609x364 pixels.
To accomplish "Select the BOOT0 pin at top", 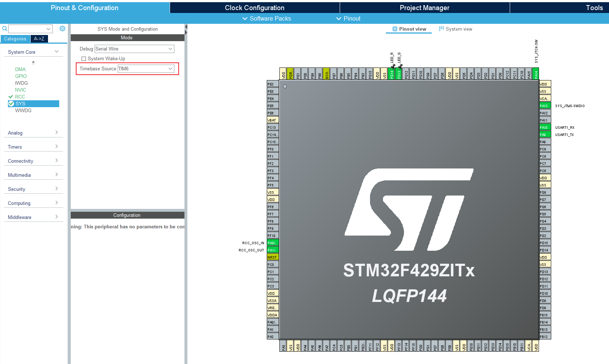I will pyautogui.click(x=326, y=74).
